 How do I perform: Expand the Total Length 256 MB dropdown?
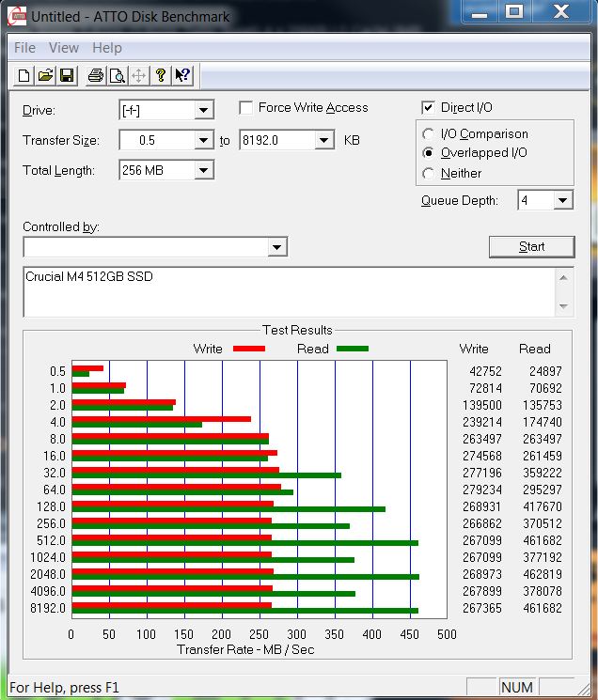coord(204,170)
